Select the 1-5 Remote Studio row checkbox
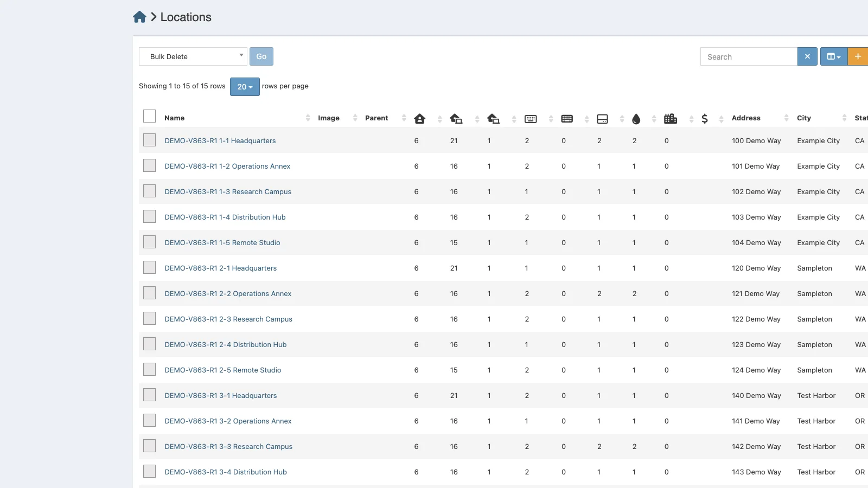This screenshot has width=868, height=488. [x=150, y=242]
